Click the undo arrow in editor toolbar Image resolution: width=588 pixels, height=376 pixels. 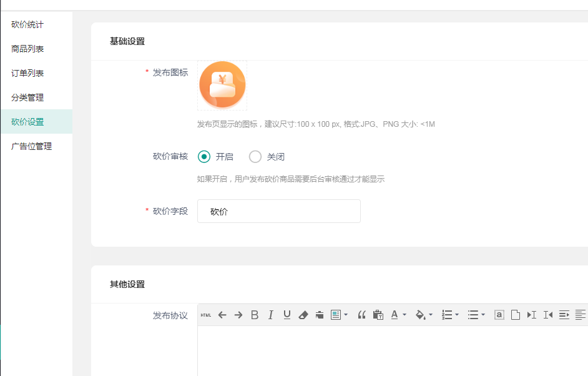point(222,315)
